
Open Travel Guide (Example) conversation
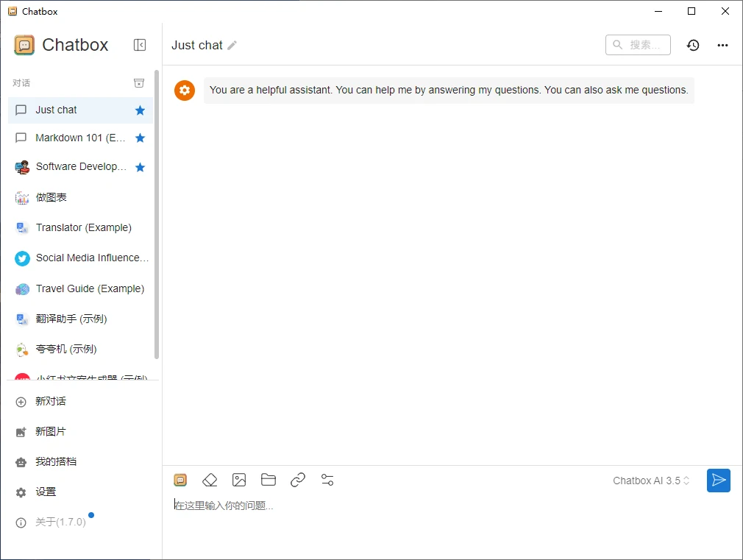81,288
